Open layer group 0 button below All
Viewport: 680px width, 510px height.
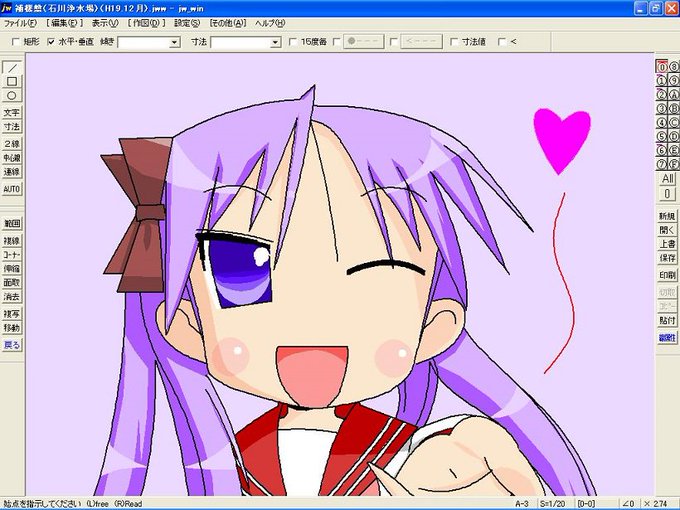pyautogui.click(x=668, y=193)
